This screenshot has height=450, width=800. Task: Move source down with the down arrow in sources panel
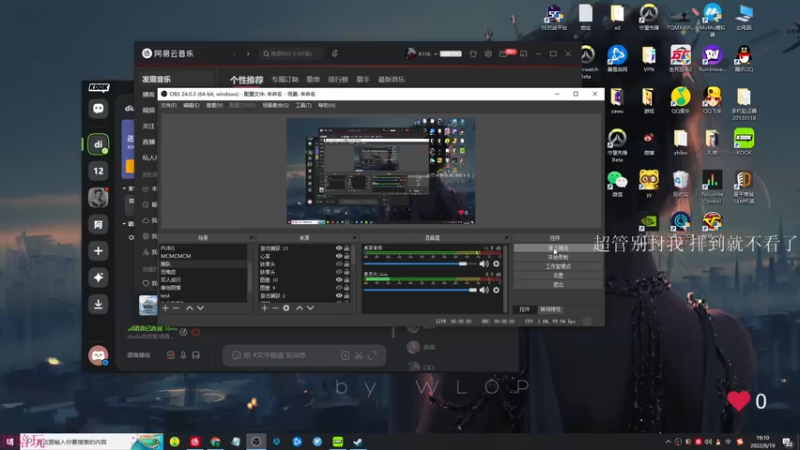(x=310, y=308)
